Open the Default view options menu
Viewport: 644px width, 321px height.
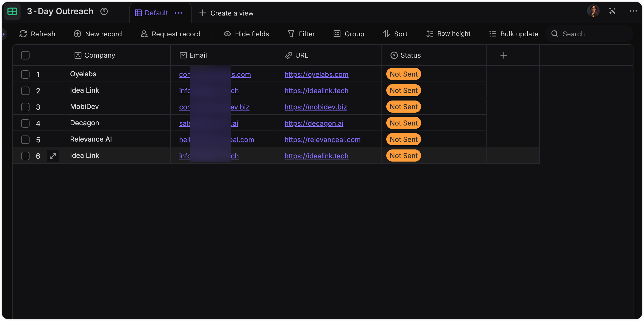point(178,13)
